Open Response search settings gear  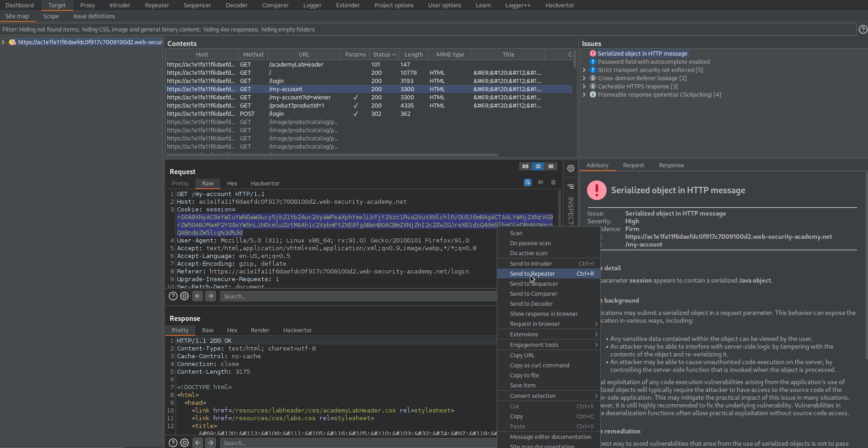(x=184, y=443)
